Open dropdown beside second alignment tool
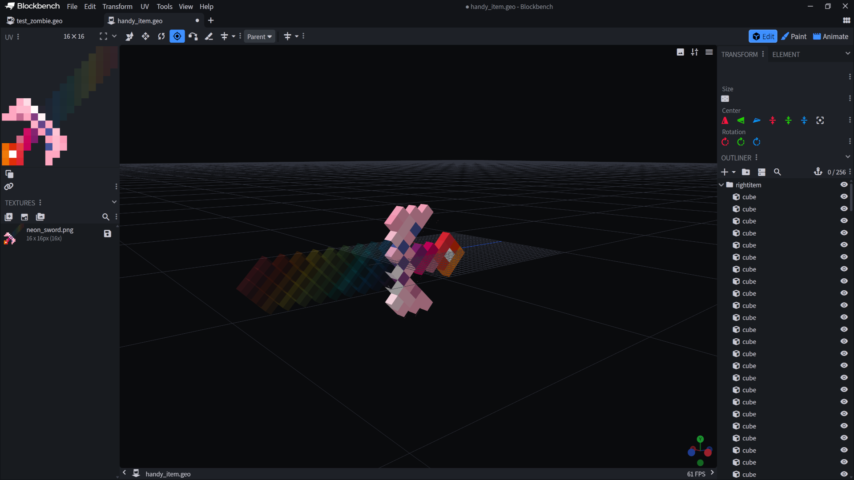Image resolution: width=854 pixels, height=480 pixels. (x=296, y=37)
